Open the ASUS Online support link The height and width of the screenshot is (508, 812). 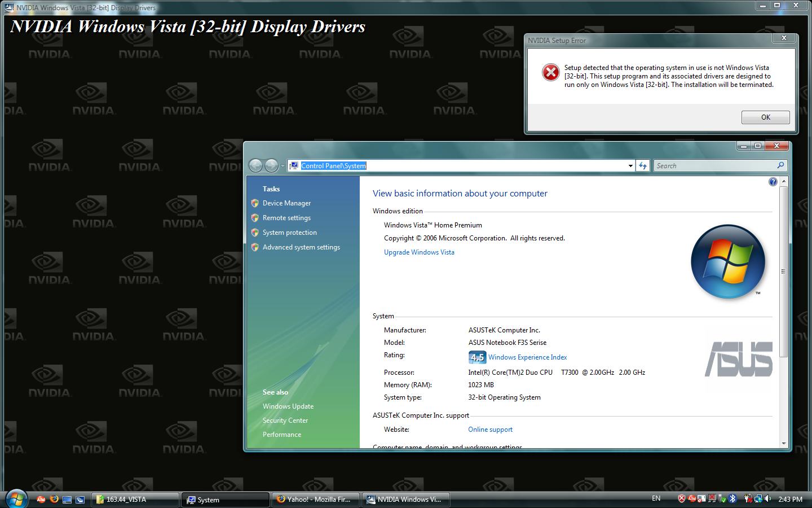tap(490, 430)
